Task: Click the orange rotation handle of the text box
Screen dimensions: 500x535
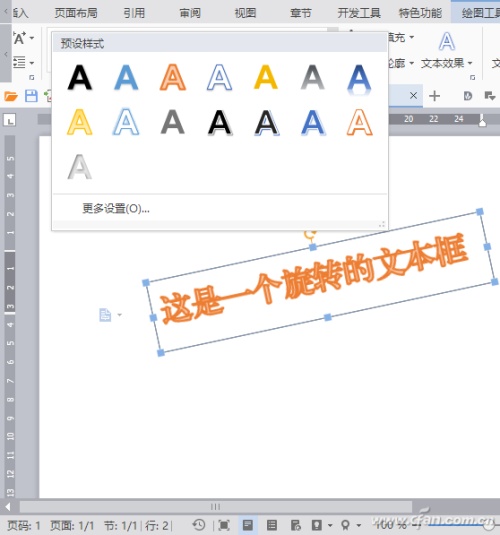Action: tap(310, 234)
